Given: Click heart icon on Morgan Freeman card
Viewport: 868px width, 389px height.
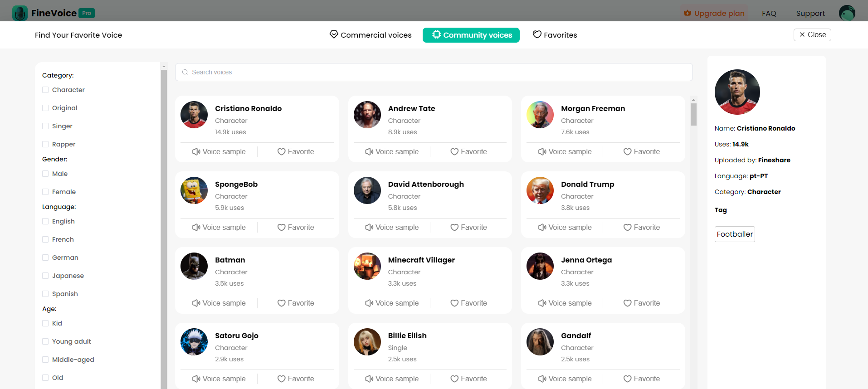Looking at the screenshot, I should (x=627, y=151).
